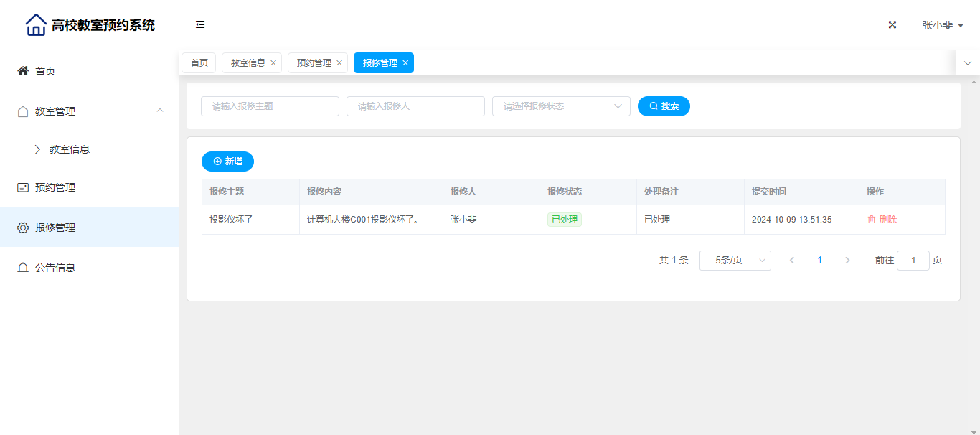Open 公告信息 in the sidebar
The height and width of the screenshot is (435, 980).
(x=55, y=268)
